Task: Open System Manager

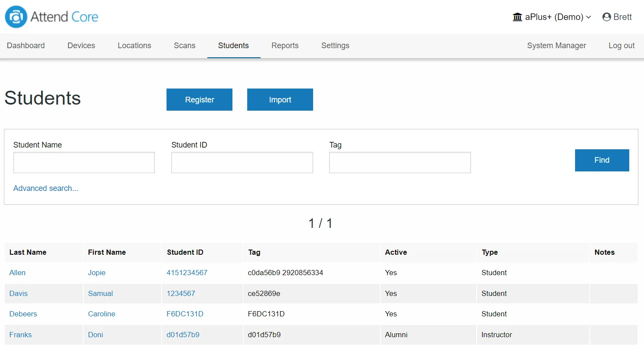Action: coord(556,46)
